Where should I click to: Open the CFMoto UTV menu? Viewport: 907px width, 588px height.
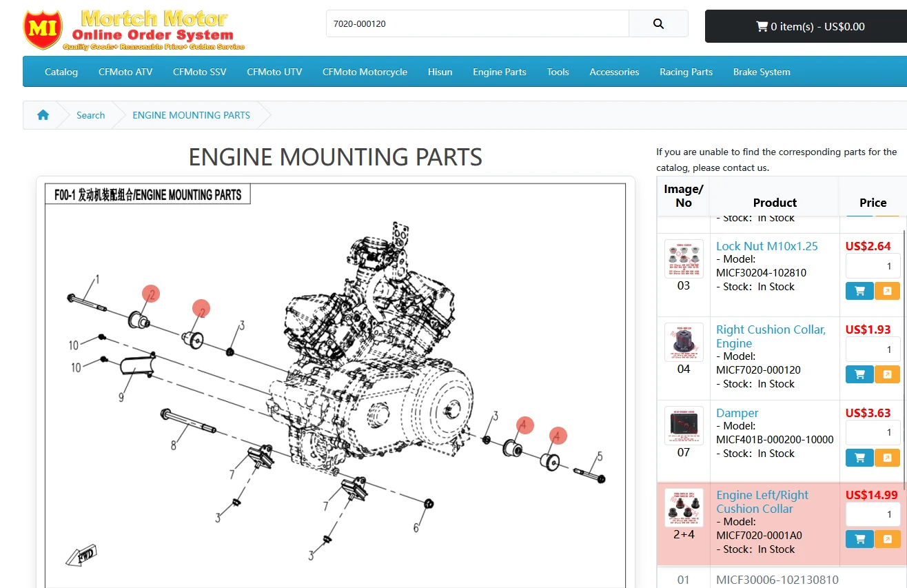pyautogui.click(x=274, y=72)
